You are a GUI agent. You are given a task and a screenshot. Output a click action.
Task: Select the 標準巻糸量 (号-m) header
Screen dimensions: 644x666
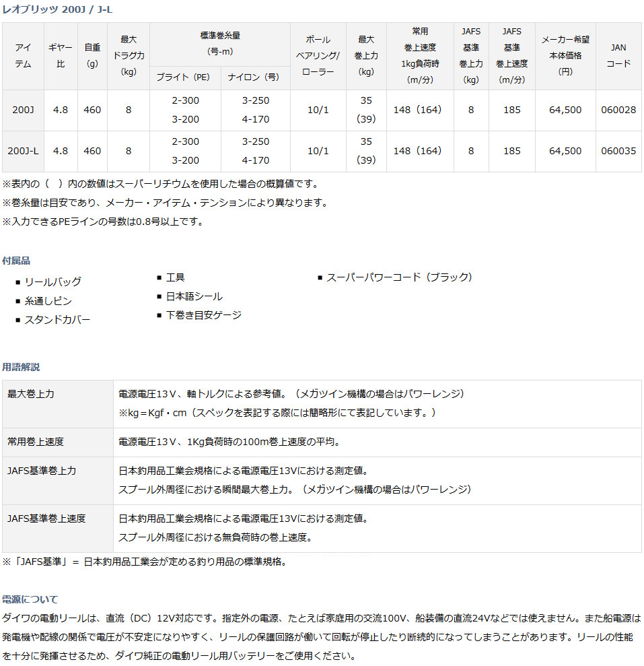tap(220, 44)
